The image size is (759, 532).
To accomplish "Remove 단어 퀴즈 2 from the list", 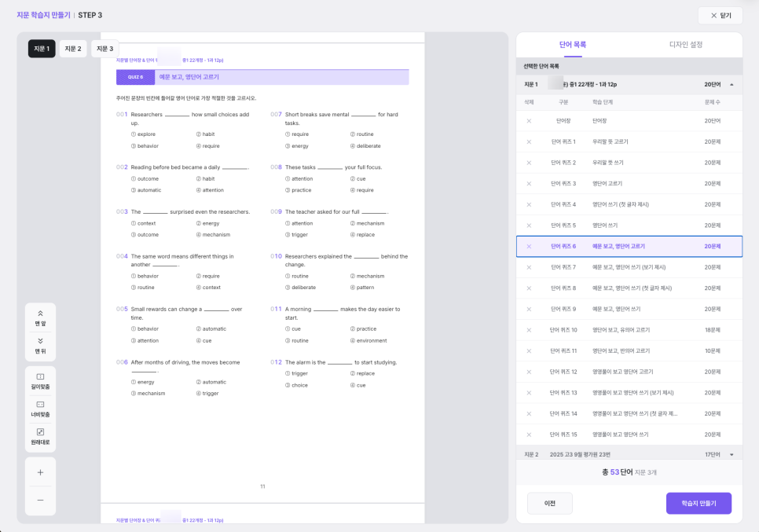I will click(529, 163).
